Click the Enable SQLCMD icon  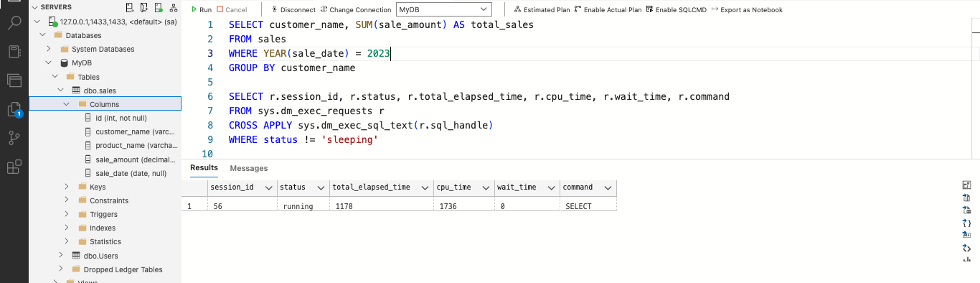pyautogui.click(x=649, y=10)
